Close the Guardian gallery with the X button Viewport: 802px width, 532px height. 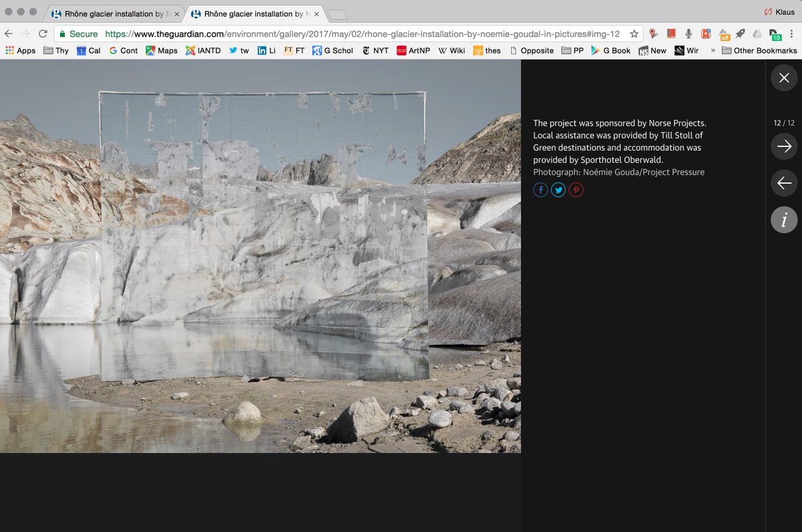pyautogui.click(x=784, y=78)
